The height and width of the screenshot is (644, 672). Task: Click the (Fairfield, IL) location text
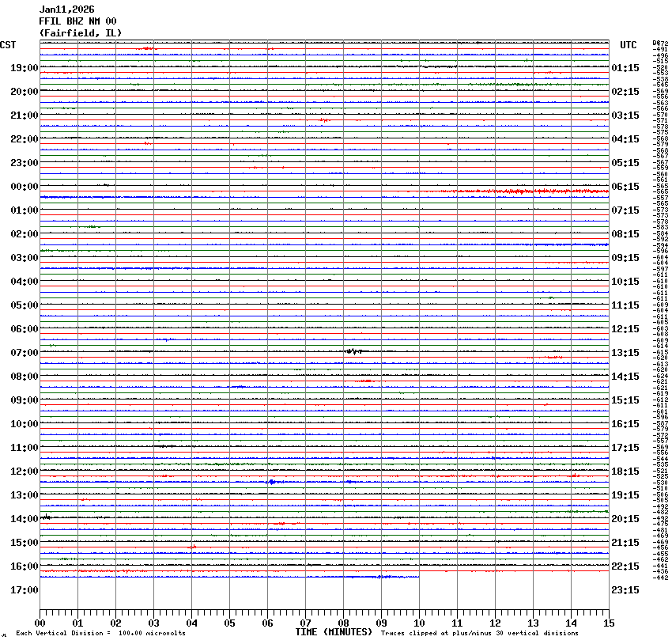(x=81, y=33)
